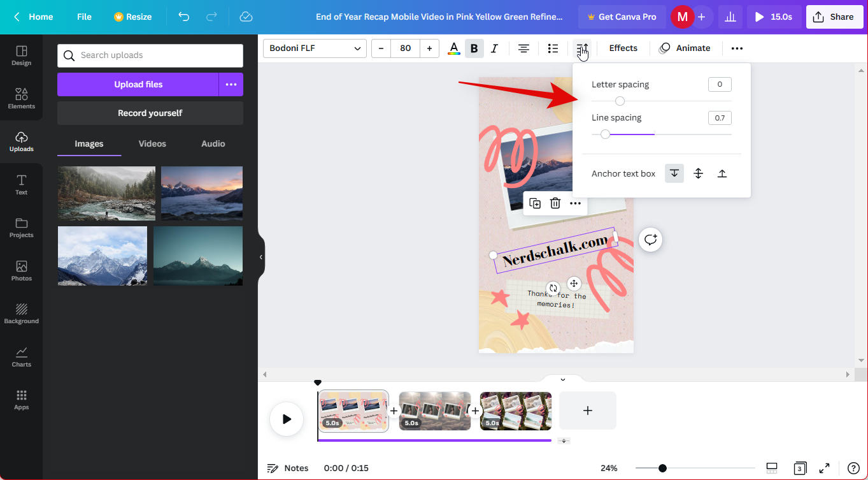Delete the selected element

(x=555, y=203)
